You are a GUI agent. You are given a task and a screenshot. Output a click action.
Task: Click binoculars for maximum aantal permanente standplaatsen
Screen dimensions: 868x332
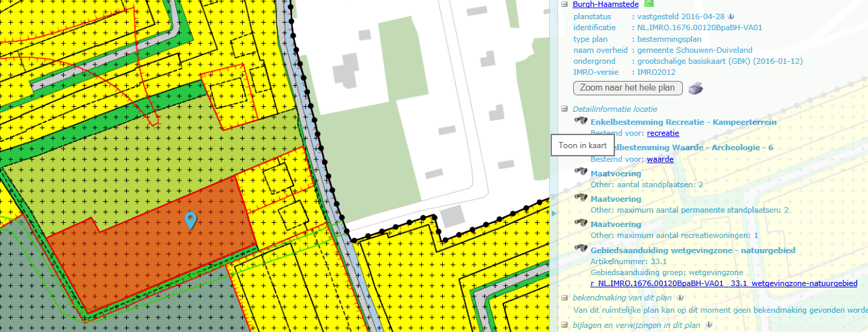581,198
